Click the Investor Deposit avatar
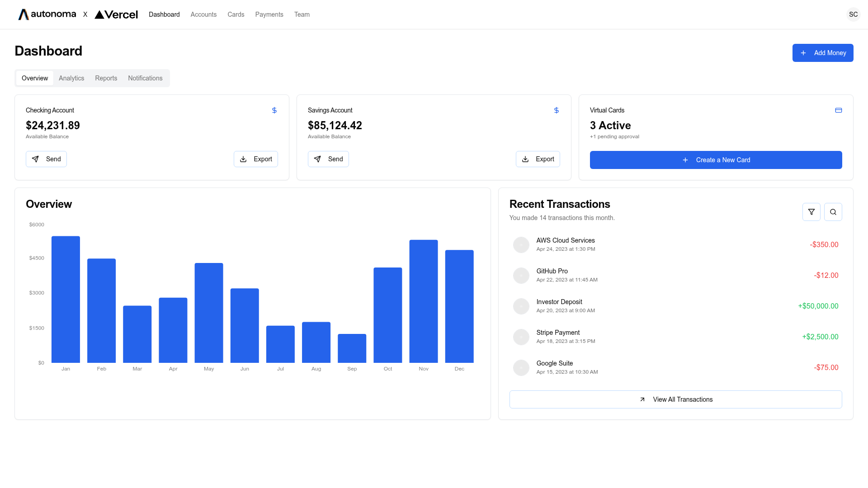 coord(521,306)
